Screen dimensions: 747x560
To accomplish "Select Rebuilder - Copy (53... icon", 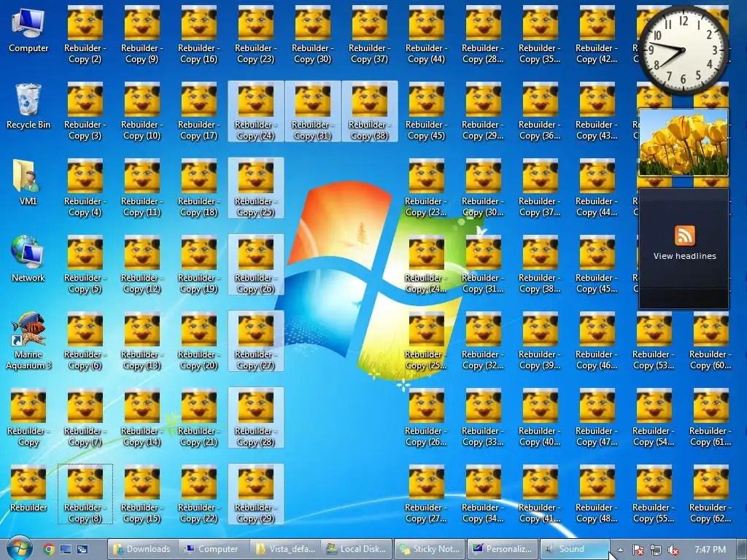I will click(x=654, y=341).
